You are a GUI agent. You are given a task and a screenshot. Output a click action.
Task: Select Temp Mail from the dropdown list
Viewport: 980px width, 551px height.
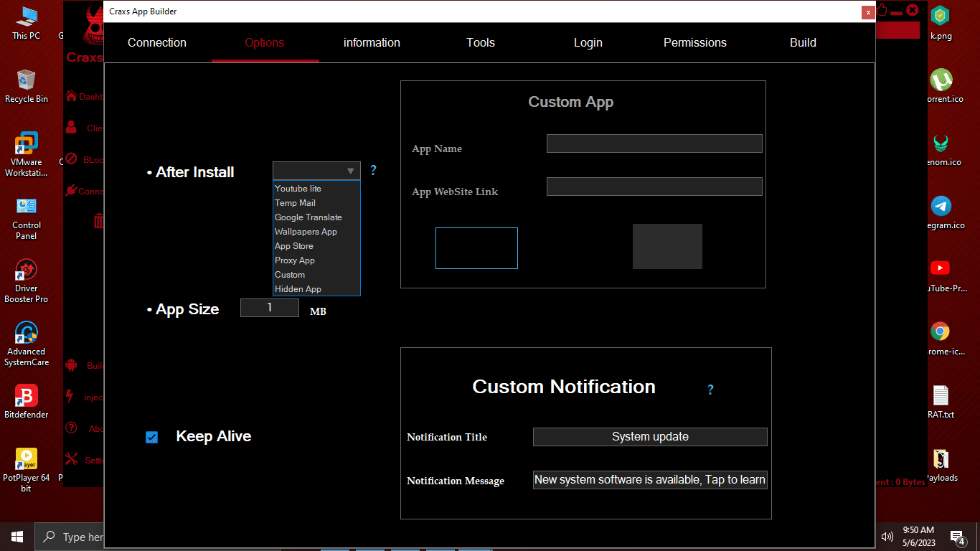click(x=295, y=203)
